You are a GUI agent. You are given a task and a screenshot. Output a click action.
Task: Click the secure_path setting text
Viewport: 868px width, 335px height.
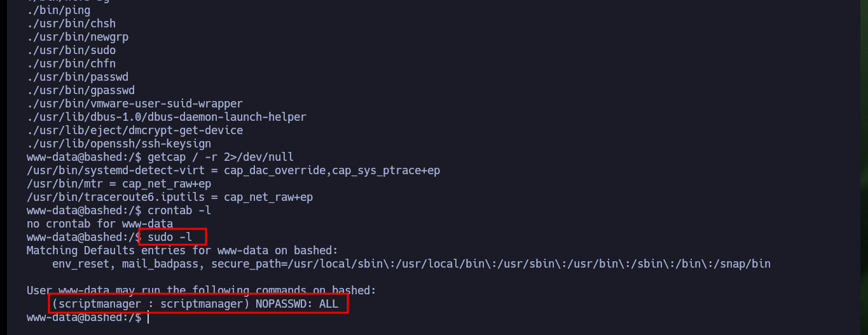(x=491, y=264)
